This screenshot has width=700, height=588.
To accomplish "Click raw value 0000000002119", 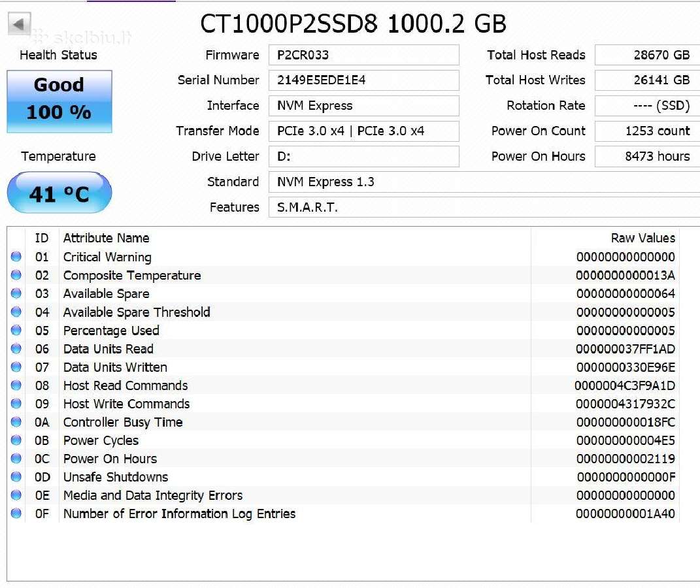I will (x=626, y=459).
